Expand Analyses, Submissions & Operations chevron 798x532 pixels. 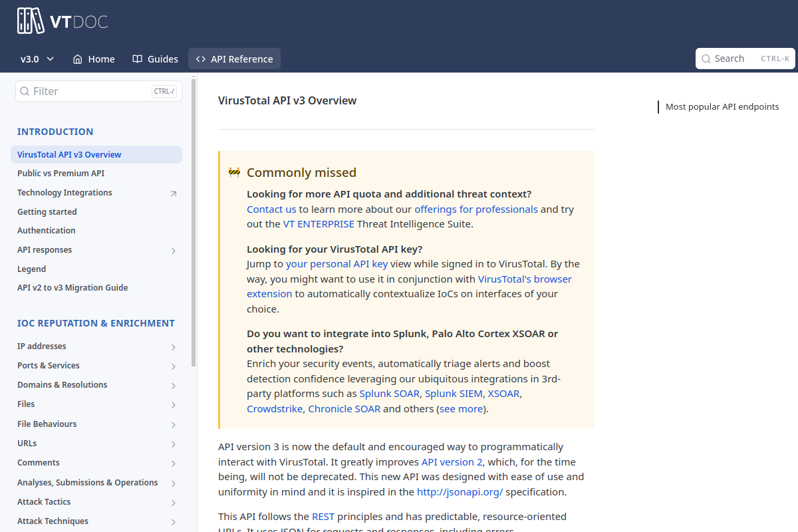tap(174, 483)
